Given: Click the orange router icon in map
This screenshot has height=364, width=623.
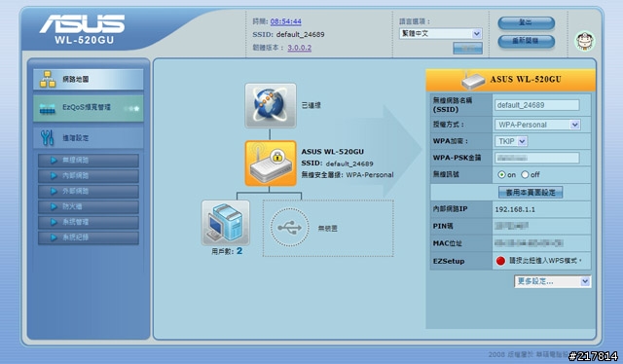Looking at the screenshot, I should (x=271, y=163).
